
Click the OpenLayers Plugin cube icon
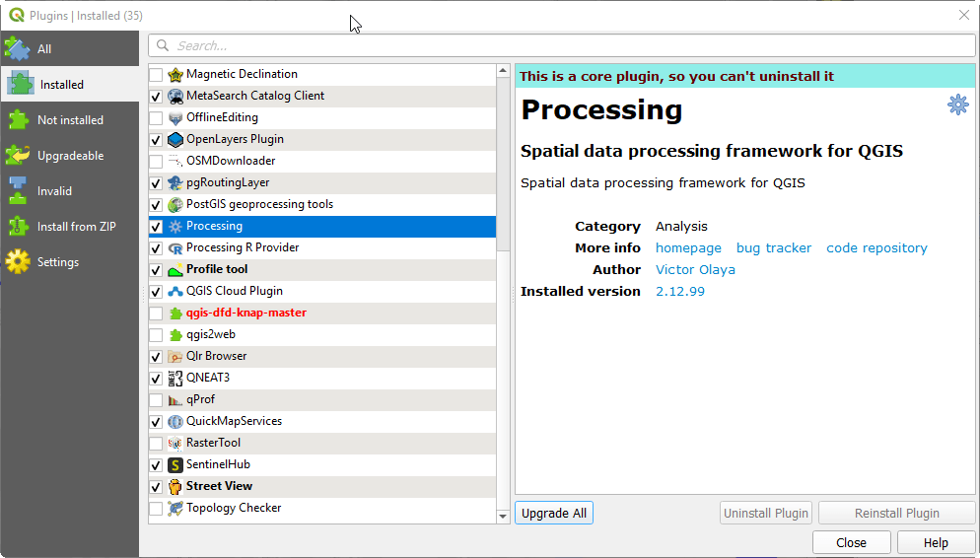pos(175,139)
